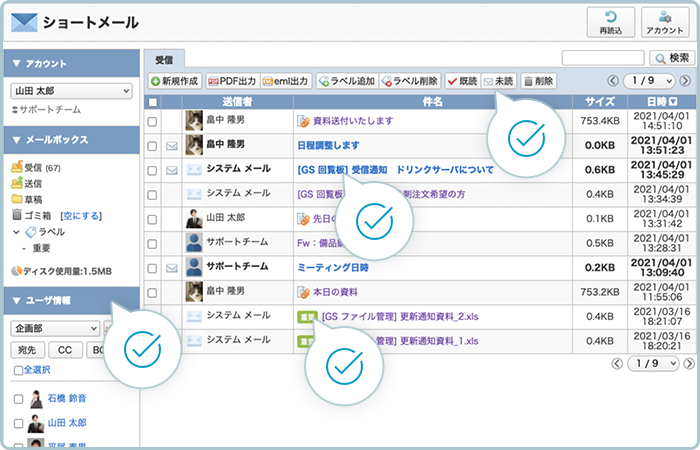Open the アカウント settings button
The width and height of the screenshot is (700, 450).
pyautogui.click(x=665, y=22)
